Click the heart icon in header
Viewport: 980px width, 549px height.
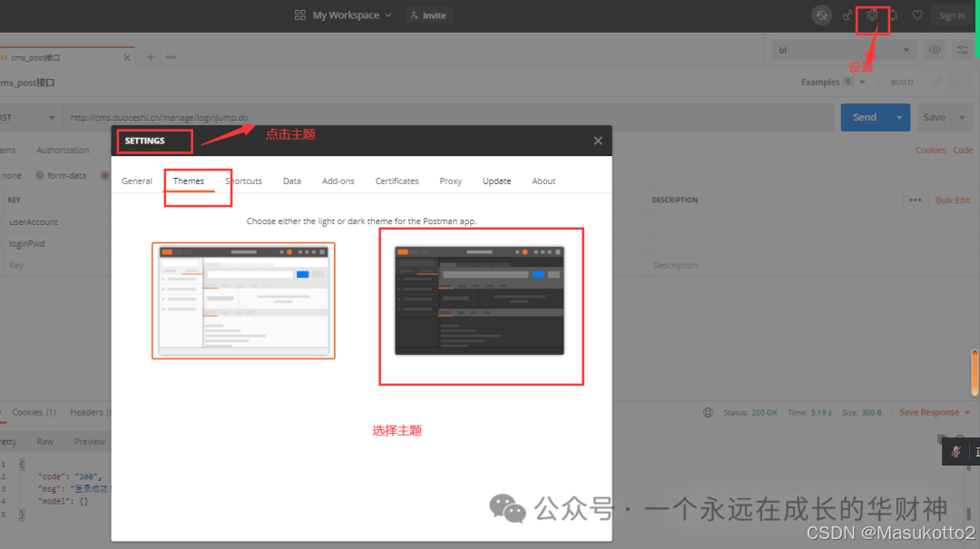point(916,15)
